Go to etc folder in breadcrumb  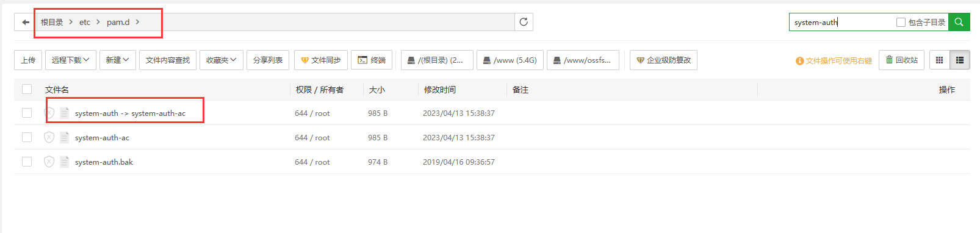[x=85, y=22]
